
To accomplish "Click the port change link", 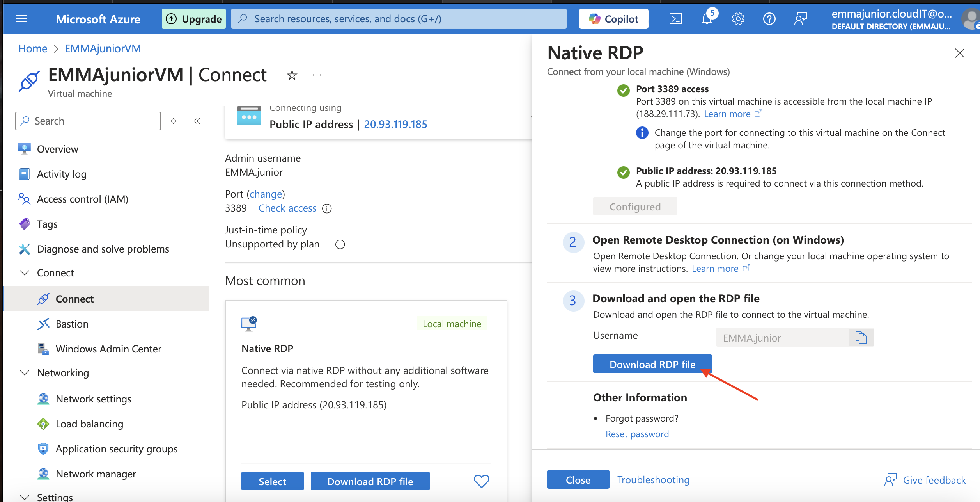I will [x=266, y=194].
